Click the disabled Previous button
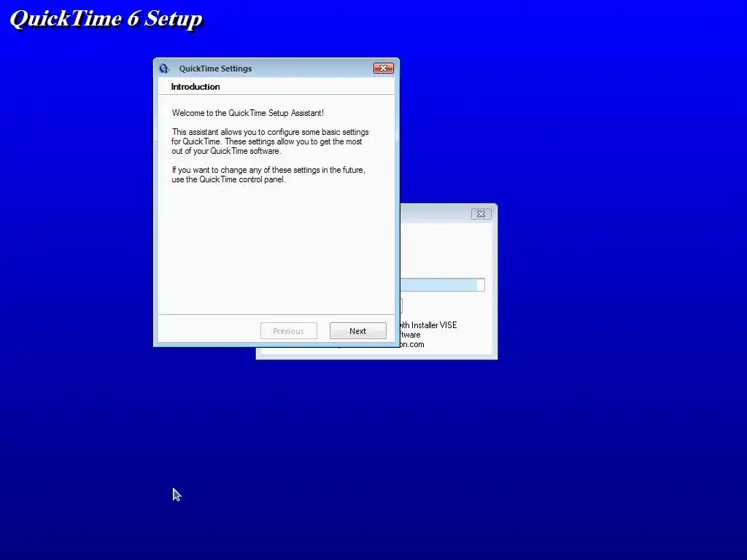The height and width of the screenshot is (560, 747). coord(289,331)
